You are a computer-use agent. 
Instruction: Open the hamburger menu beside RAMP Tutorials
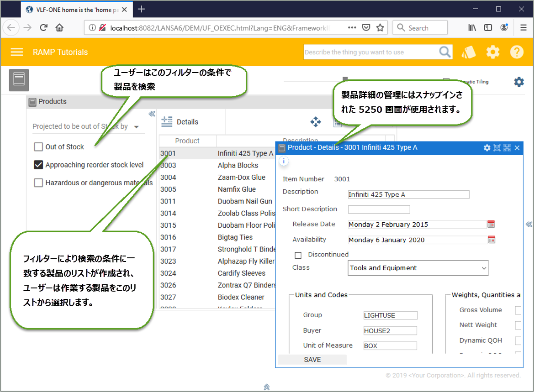click(x=17, y=52)
